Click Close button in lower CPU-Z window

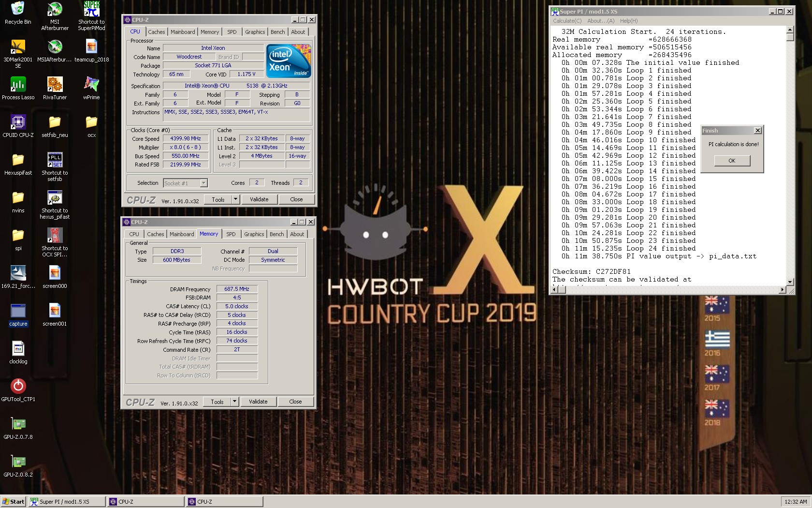point(295,402)
